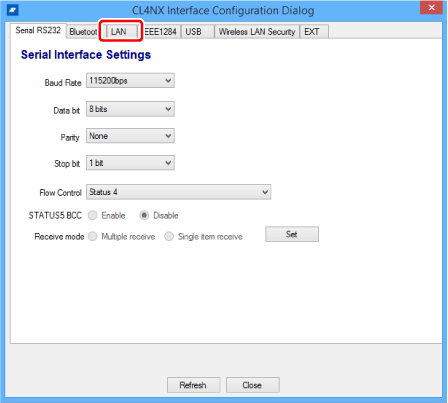This screenshot has height=403, width=448.
Task: Expand the Parity dropdown
Action: [130, 136]
